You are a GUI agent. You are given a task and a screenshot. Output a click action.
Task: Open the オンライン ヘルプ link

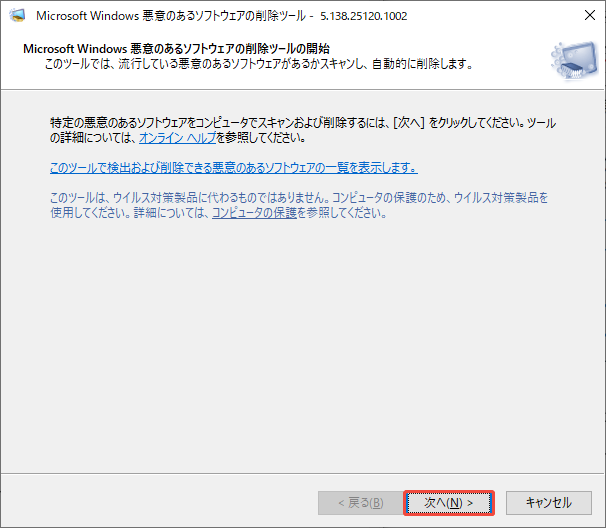pos(178,138)
